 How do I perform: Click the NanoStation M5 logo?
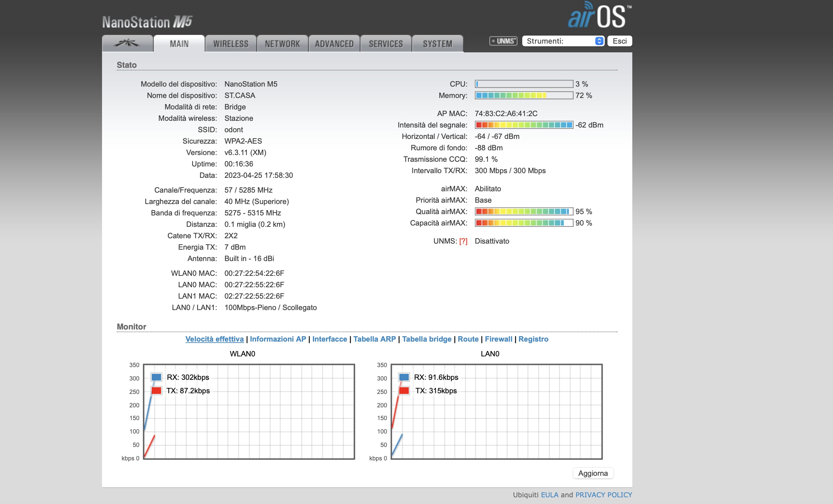point(147,22)
